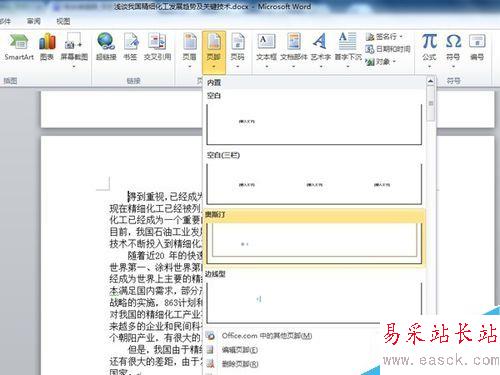The width and height of the screenshot is (500, 375).
Task: Expand the equation dropdown arrow
Action: pos(429,67)
